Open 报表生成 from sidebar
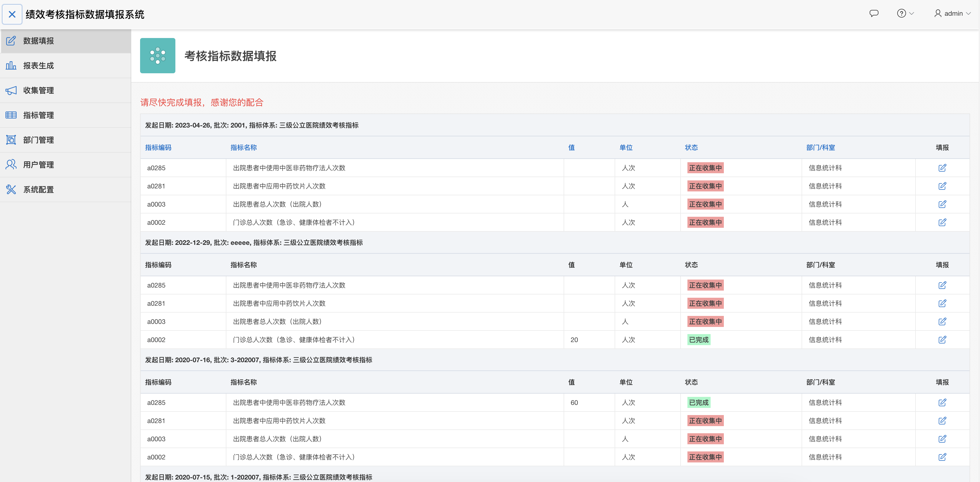 click(38, 66)
